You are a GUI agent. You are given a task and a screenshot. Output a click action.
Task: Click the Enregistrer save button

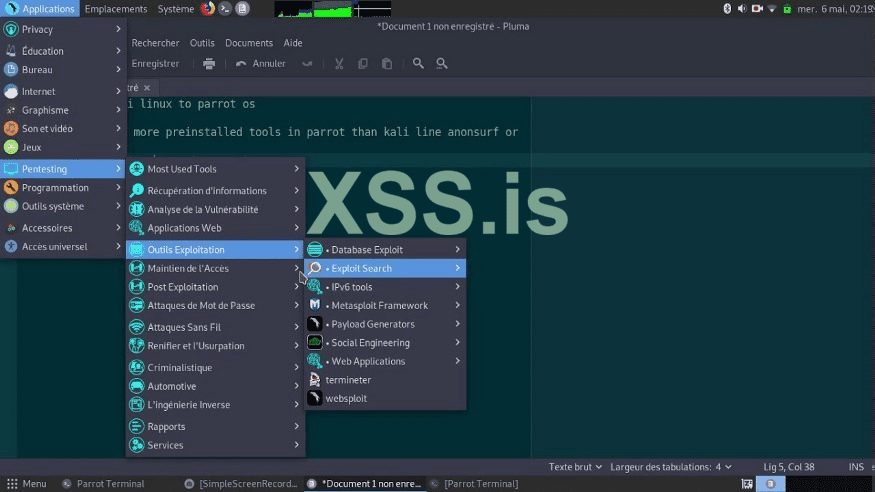tap(155, 64)
